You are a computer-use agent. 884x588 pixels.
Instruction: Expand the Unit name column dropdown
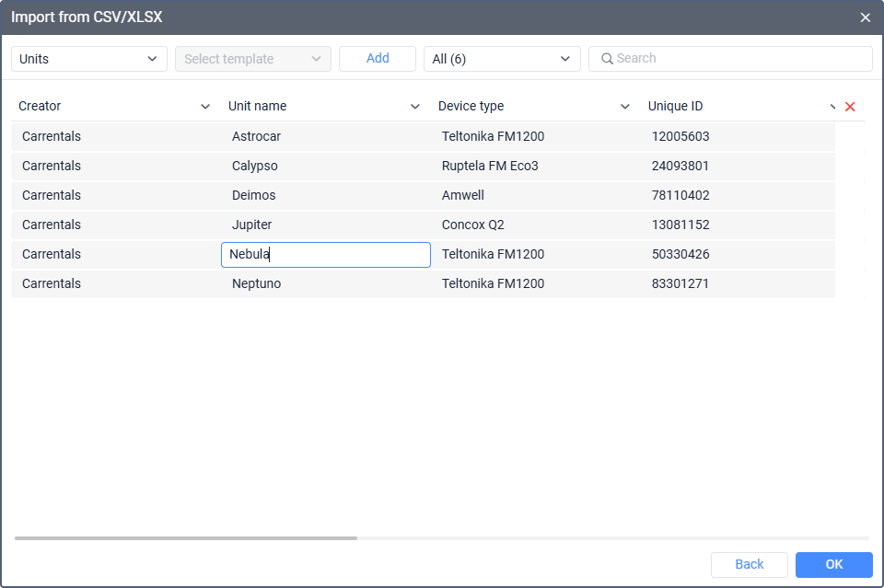coord(415,107)
